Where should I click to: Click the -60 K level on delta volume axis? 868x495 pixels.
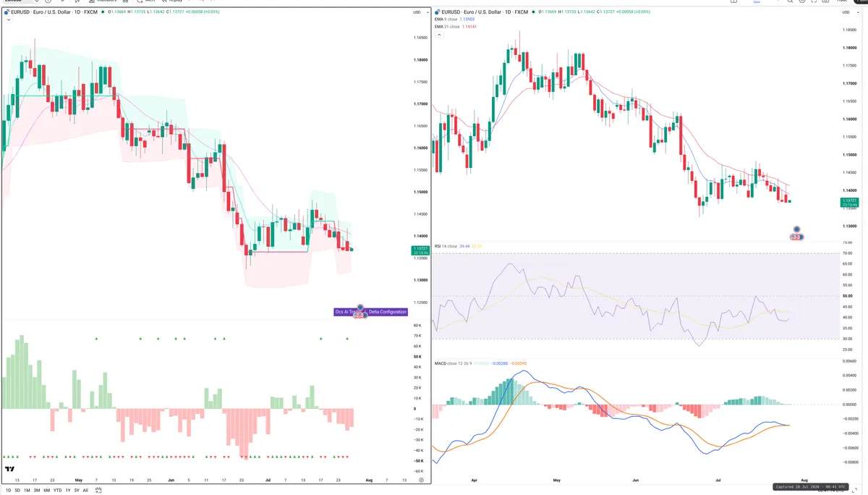click(417, 471)
